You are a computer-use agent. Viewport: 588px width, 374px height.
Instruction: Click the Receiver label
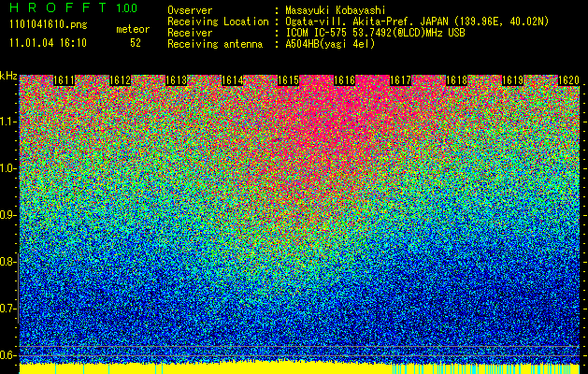click(190, 33)
